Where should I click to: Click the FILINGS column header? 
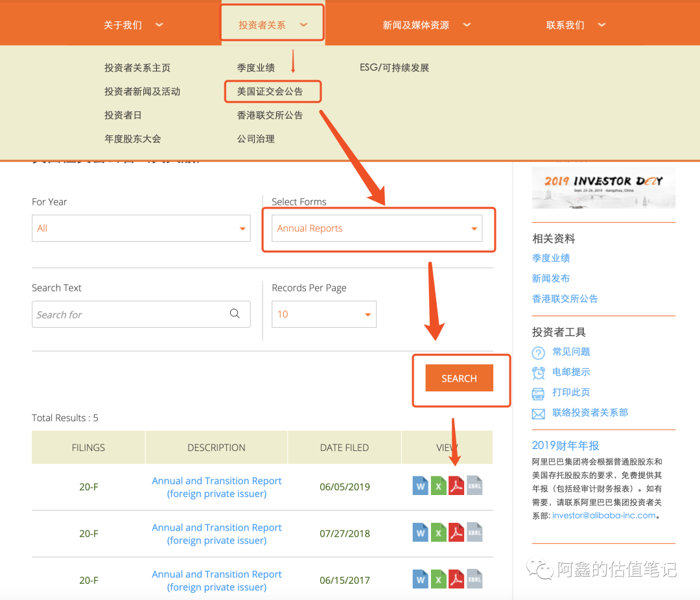[x=88, y=447]
